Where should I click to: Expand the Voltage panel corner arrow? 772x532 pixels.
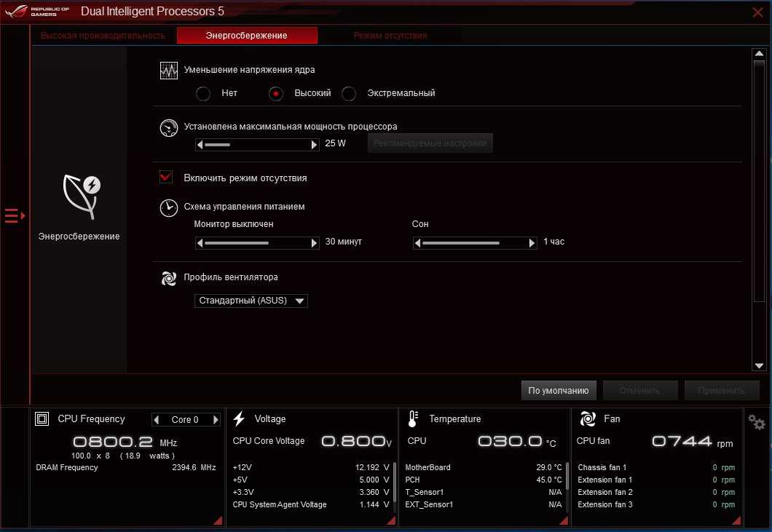tap(390, 520)
